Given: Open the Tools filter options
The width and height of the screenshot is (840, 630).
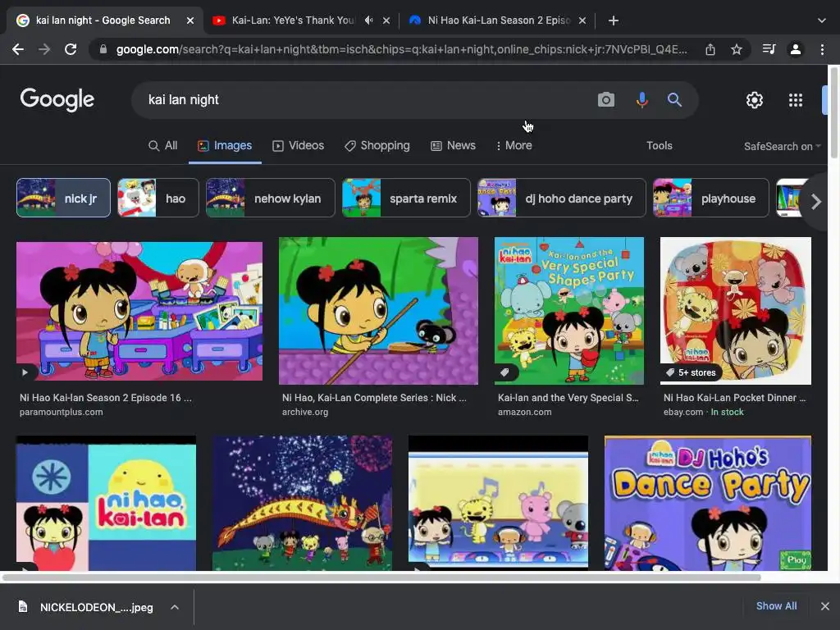Looking at the screenshot, I should (659, 146).
